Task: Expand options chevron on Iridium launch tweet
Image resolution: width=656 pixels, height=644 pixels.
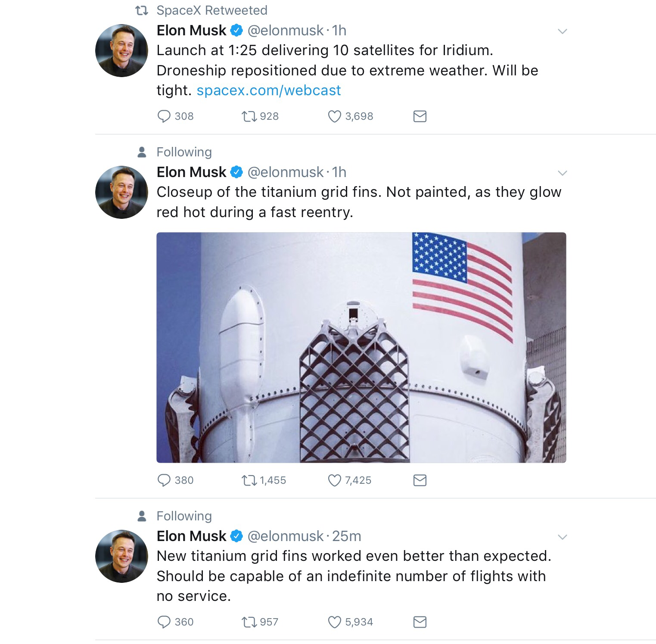Action: click(562, 31)
